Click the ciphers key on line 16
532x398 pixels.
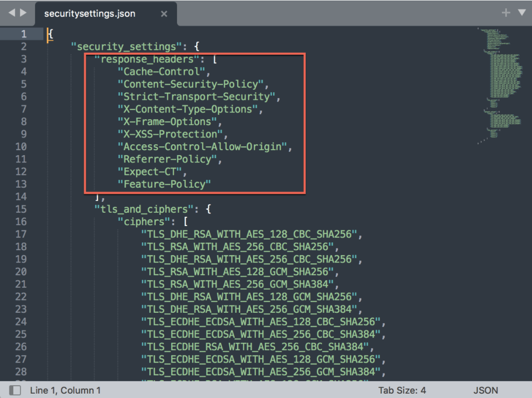pos(145,222)
